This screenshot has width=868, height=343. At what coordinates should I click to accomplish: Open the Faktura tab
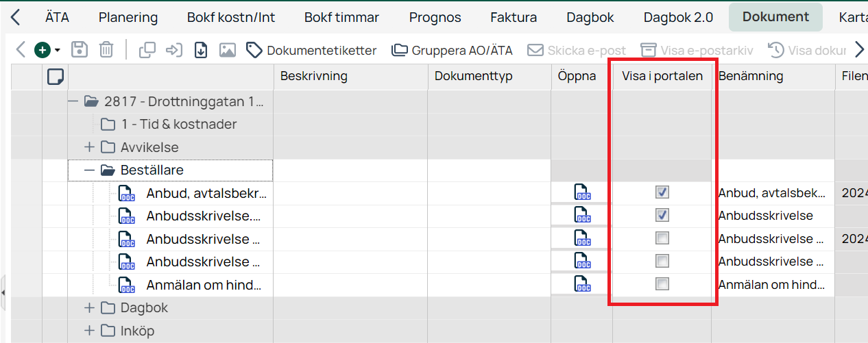[x=514, y=18]
